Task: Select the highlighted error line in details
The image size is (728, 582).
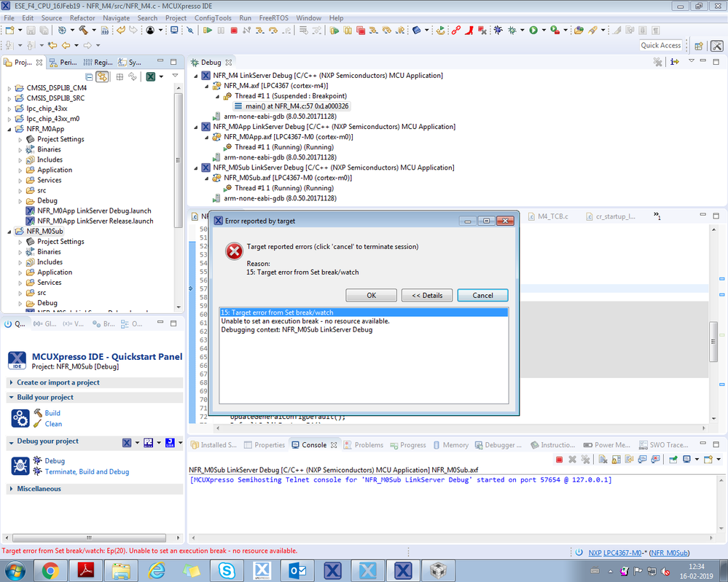Action: coord(364,312)
